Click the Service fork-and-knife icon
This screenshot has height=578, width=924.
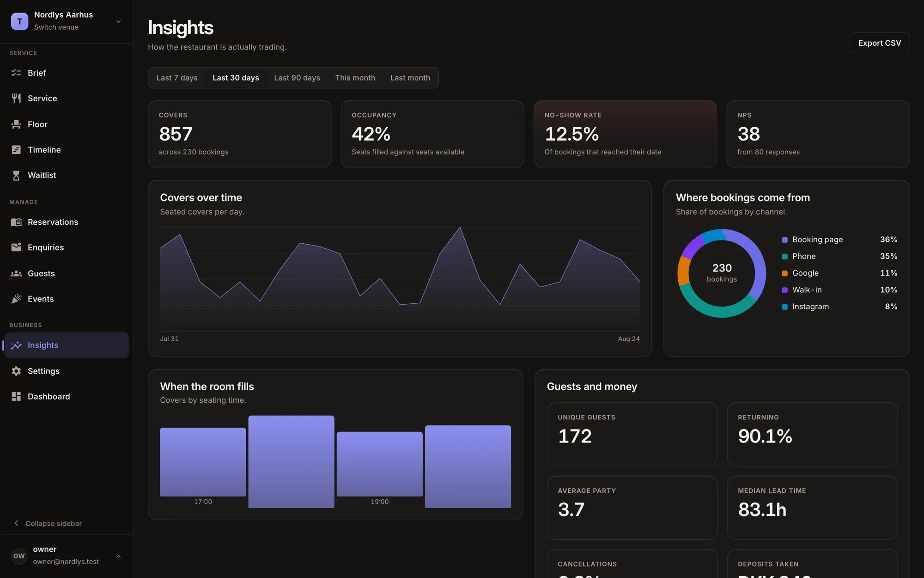pyautogui.click(x=16, y=98)
